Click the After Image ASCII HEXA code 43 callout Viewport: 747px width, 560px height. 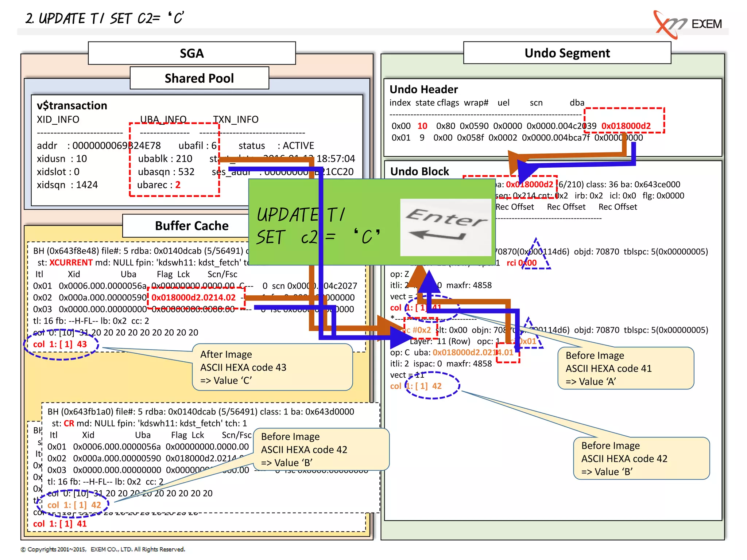coord(272,367)
